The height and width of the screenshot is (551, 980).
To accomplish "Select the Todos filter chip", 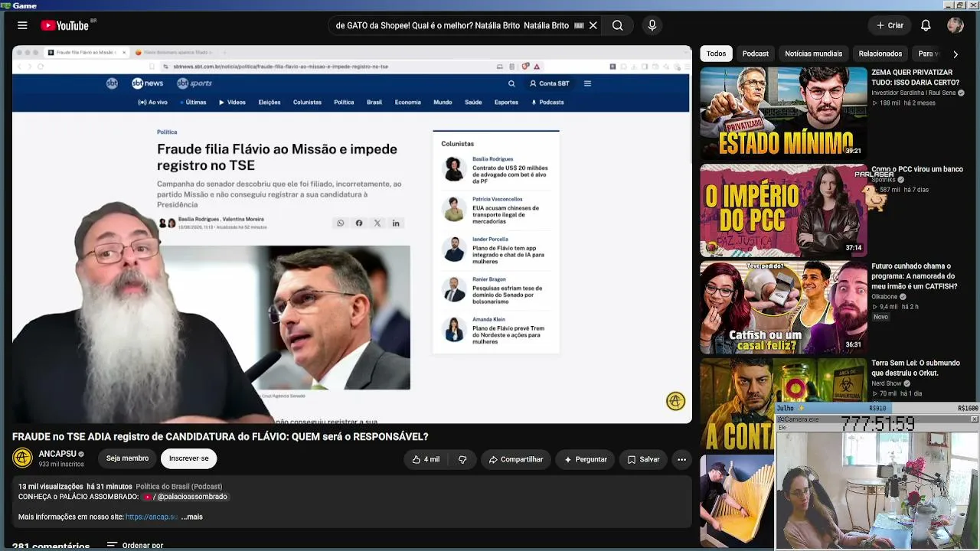I will 717,54.
